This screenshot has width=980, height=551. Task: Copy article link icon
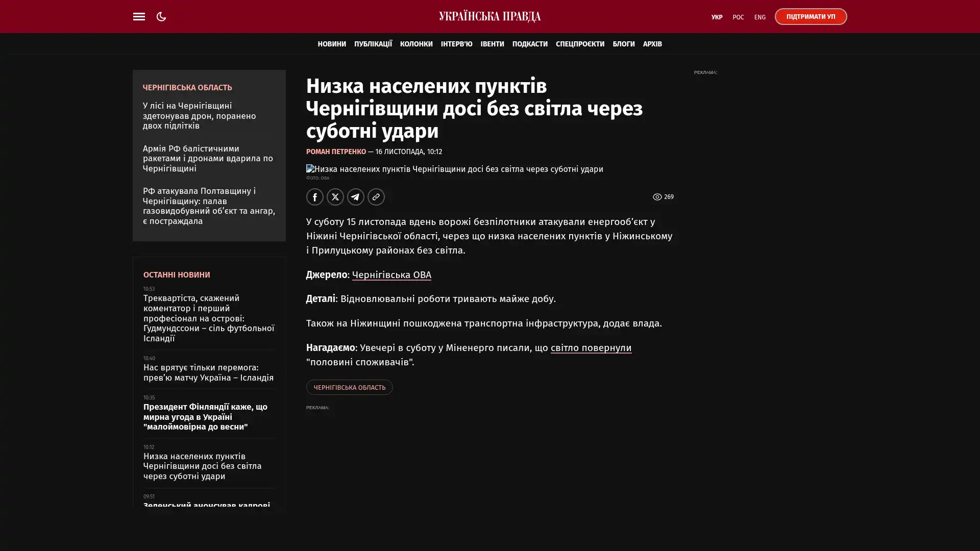point(376,197)
